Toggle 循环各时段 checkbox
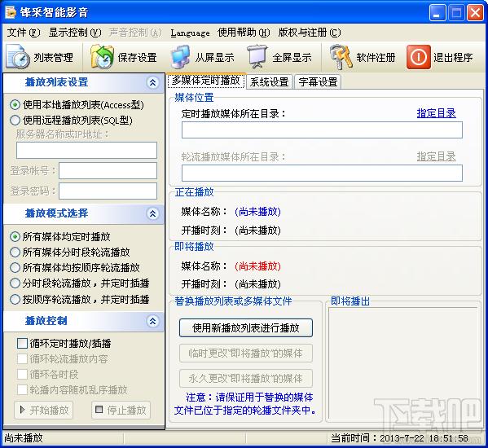488x448 pixels. pyautogui.click(x=23, y=374)
